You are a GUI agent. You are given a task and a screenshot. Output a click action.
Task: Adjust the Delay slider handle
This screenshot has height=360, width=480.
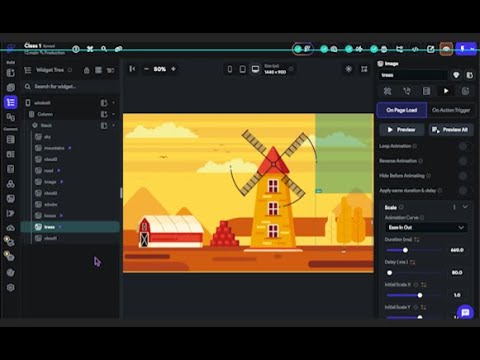click(x=390, y=273)
